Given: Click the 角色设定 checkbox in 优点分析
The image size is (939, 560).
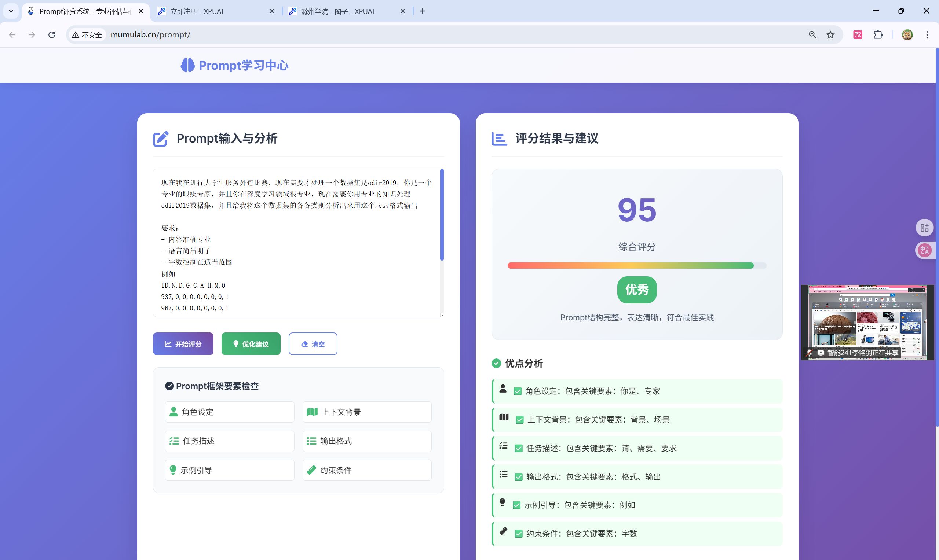Looking at the screenshot, I should (518, 391).
